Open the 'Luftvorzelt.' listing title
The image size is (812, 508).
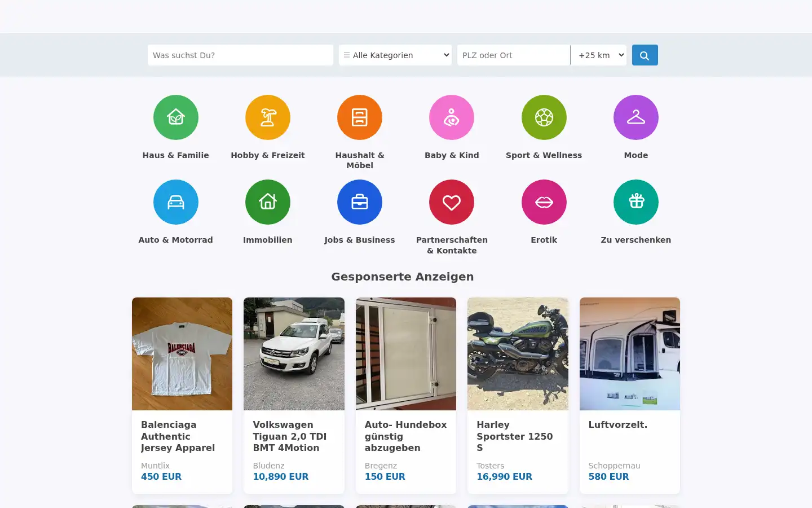pos(618,425)
